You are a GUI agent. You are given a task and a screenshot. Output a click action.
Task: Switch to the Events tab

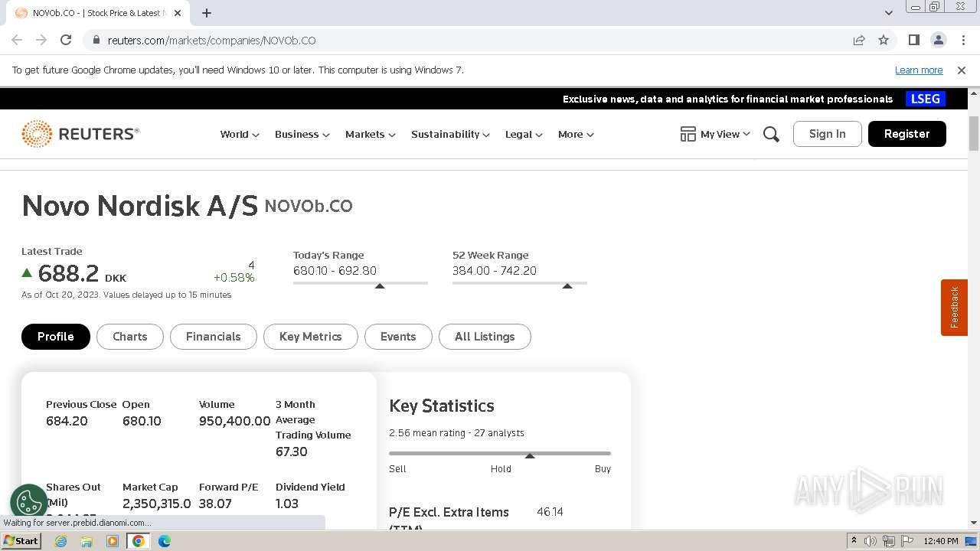pos(398,337)
